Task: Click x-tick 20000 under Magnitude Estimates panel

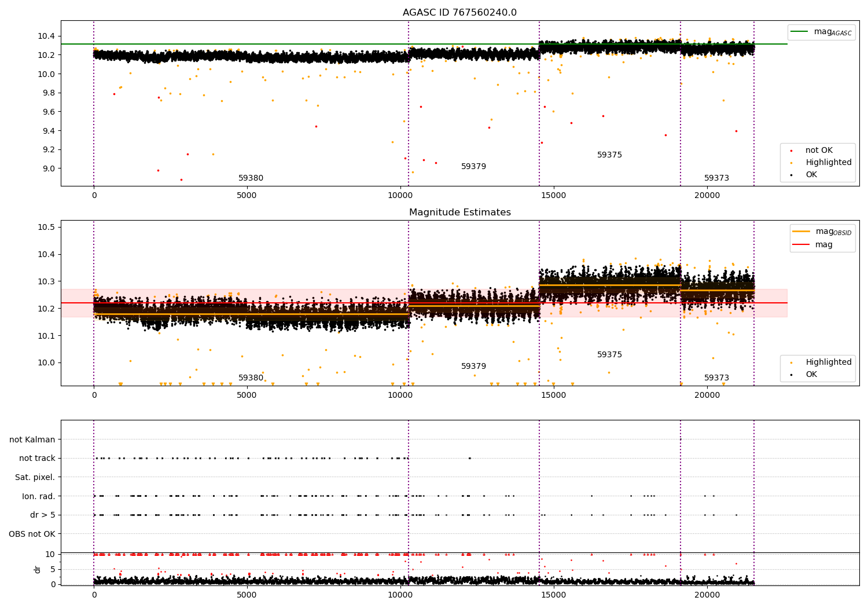Action: point(707,395)
